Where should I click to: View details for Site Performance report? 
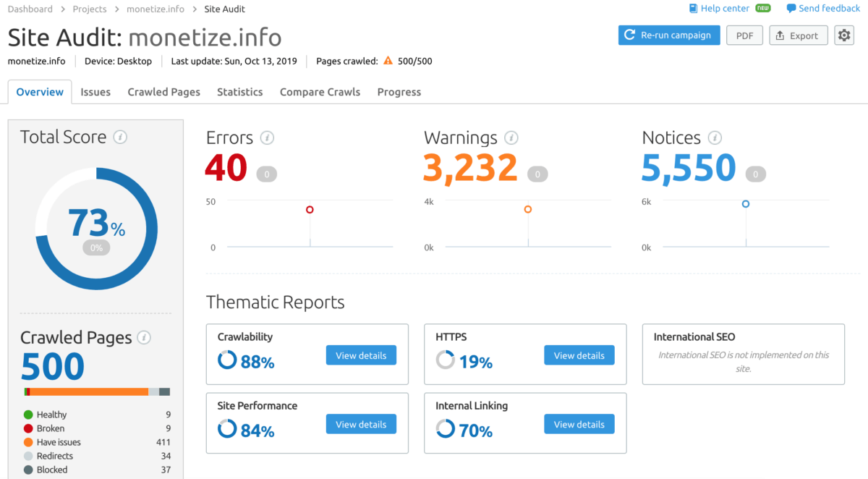pyautogui.click(x=361, y=424)
